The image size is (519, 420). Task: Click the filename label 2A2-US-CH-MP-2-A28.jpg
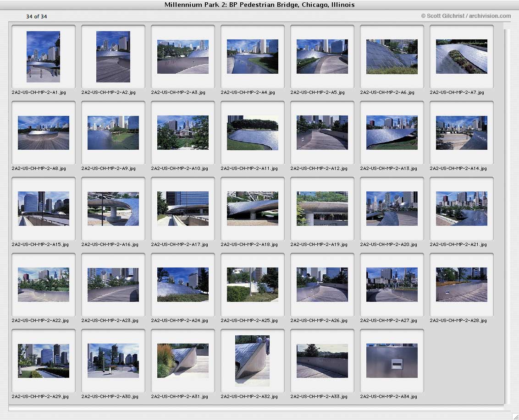[458, 321]
